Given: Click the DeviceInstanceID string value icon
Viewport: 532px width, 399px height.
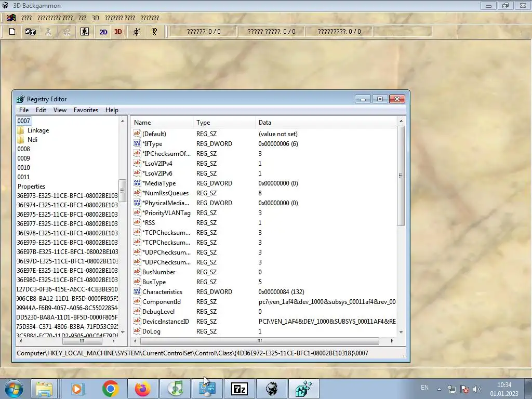Looking at the screenshot, I should [x=137, y=321].
